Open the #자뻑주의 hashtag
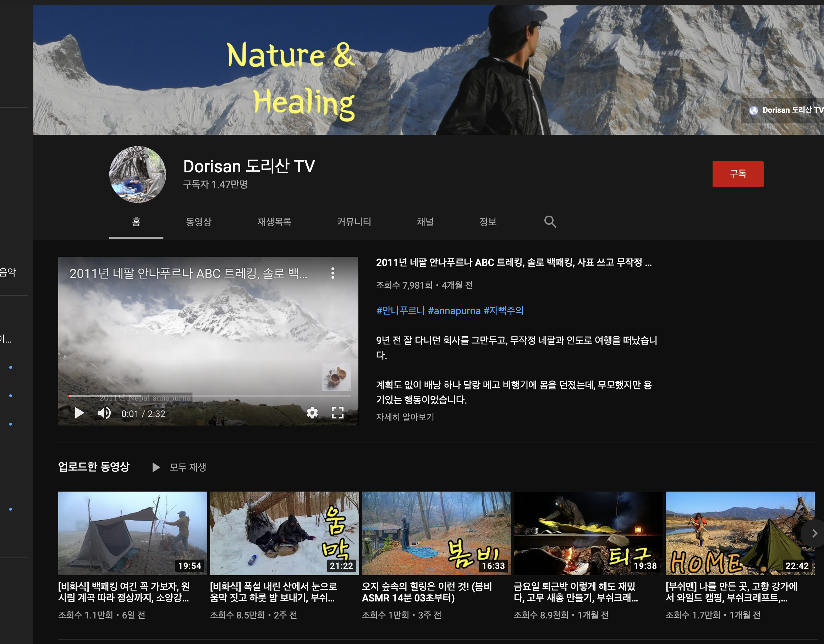The image size is (824, 644). click(504, 311)
